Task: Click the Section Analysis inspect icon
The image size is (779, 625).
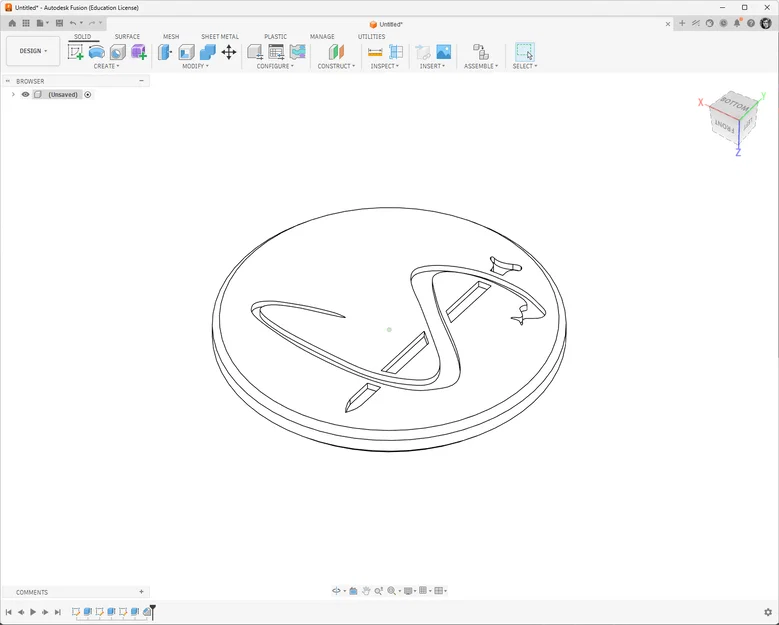Action: (x=396, y=52)
